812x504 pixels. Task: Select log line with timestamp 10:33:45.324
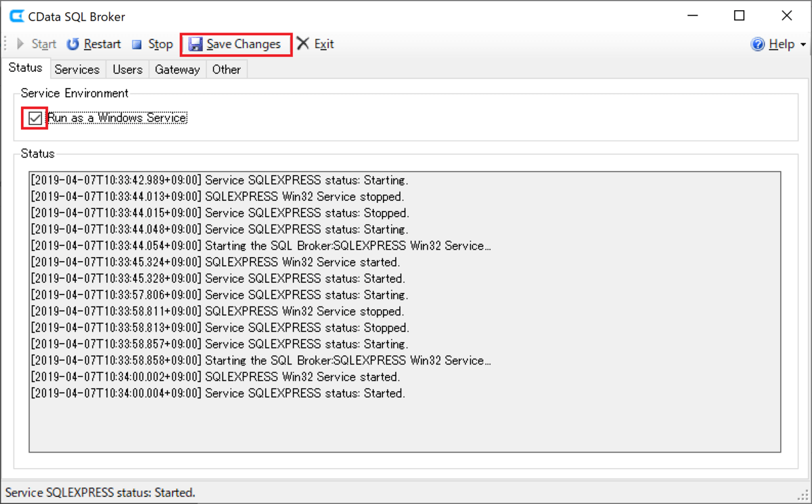click(x=216, y=262)
